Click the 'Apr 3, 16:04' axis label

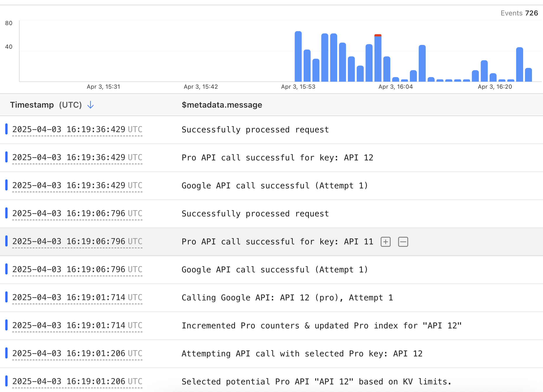click(x=395, y=87)
